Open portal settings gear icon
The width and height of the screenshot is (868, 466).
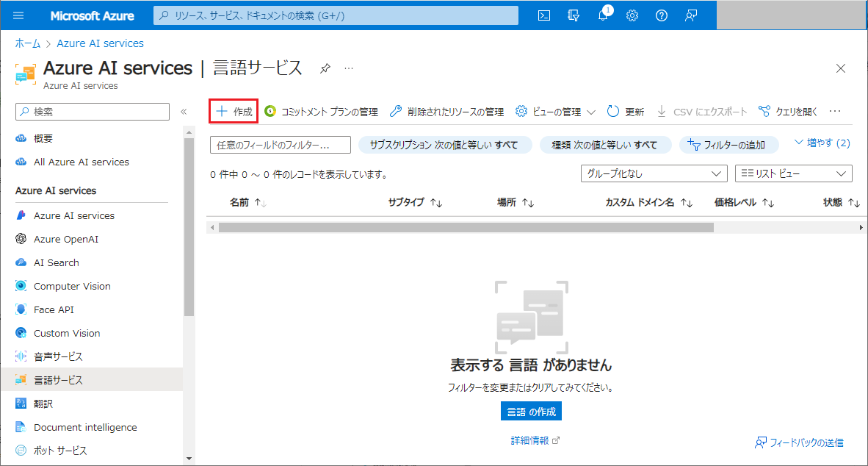click(632, 15)
